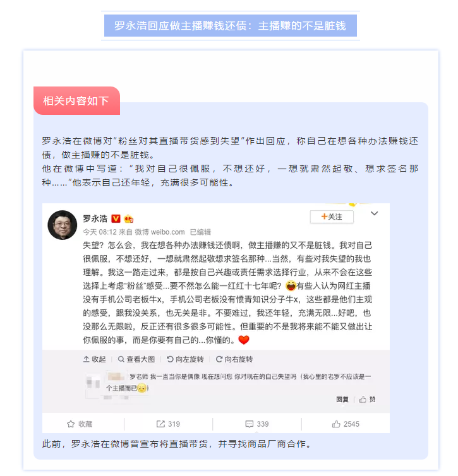Expand the post options chevron menu
Image resolution: width=458 pixels, height=476 pixels.
tap(375, 213)
